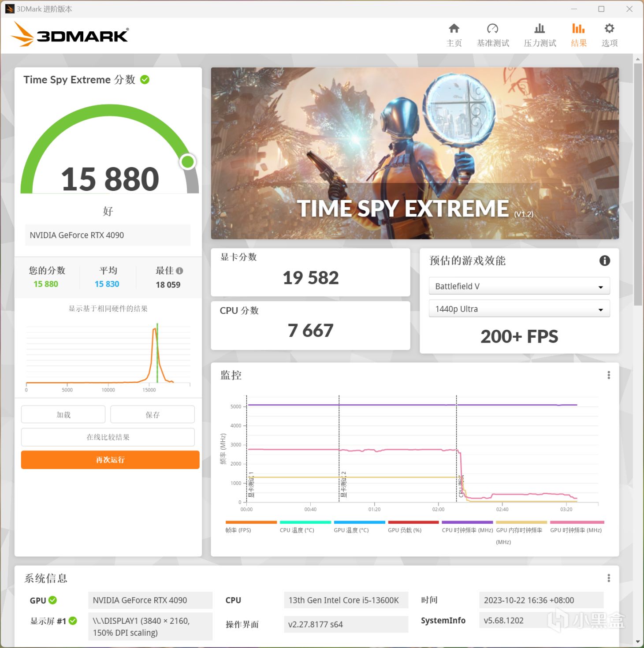Click the orange 再次运行 run again button
The height and width of the screenshot is (648, 644).
(x=110, y=460)
